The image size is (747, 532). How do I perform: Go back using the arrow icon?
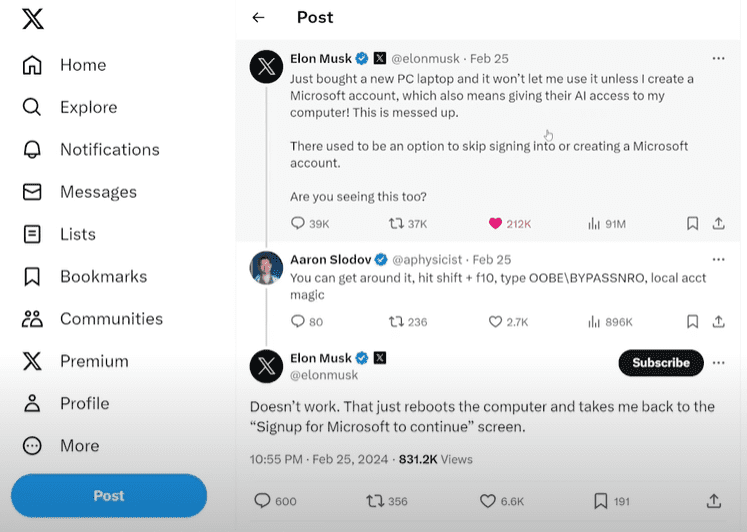coord(258,18)
